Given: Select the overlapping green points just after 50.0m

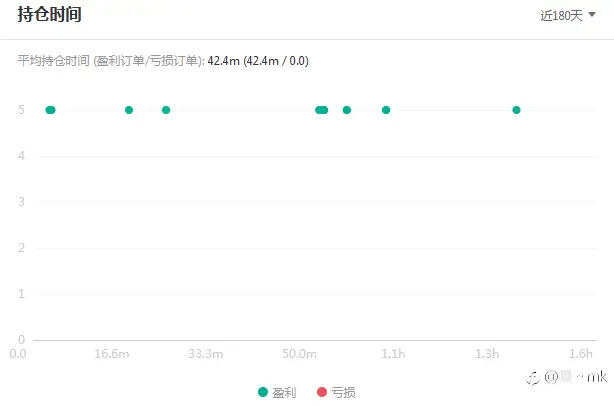Looking at the screenshot, I should [321, 110].
